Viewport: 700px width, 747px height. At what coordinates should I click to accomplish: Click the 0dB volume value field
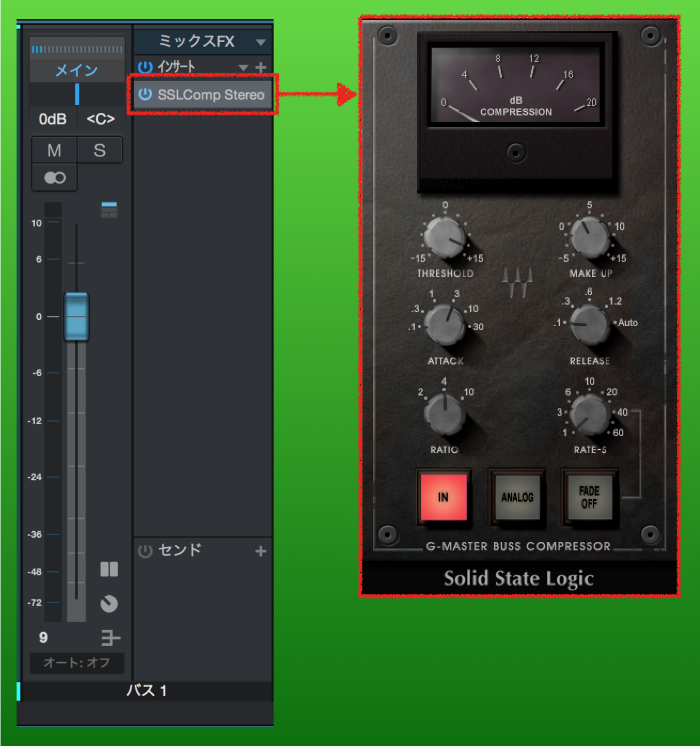click(53, 119)
